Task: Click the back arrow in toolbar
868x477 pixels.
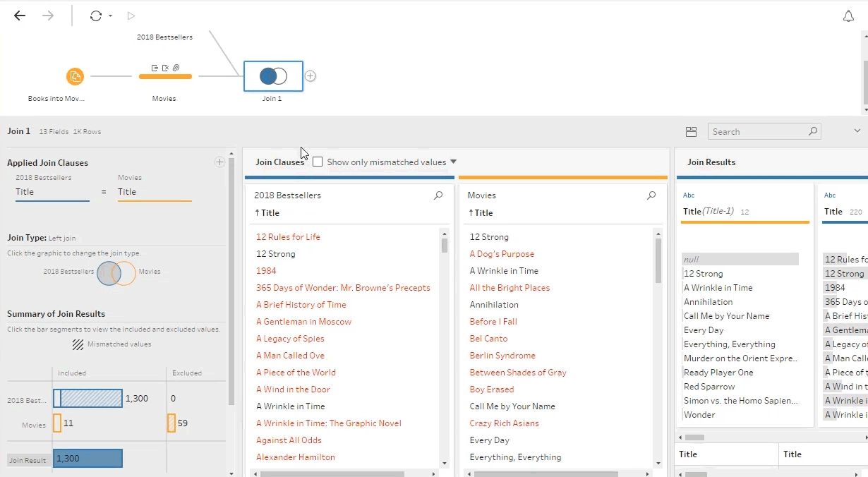Action: pyautogui.click(x=20, y=16)
